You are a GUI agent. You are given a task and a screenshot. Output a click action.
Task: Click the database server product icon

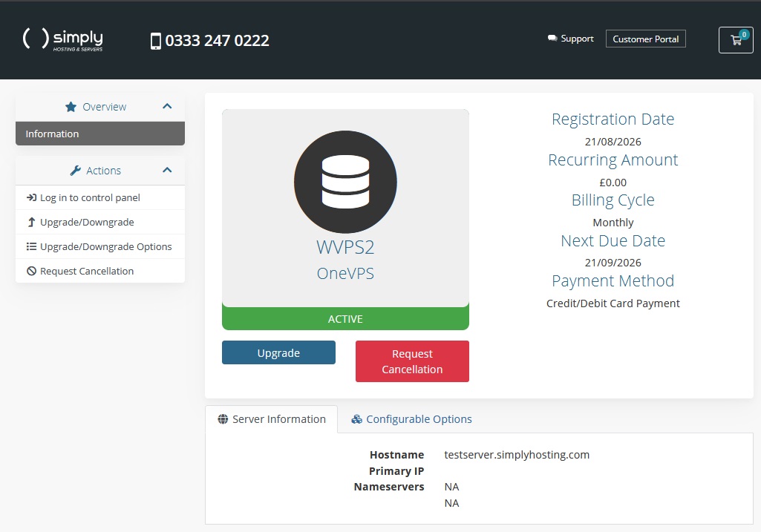pyautogui.click(x=345, y=182)
